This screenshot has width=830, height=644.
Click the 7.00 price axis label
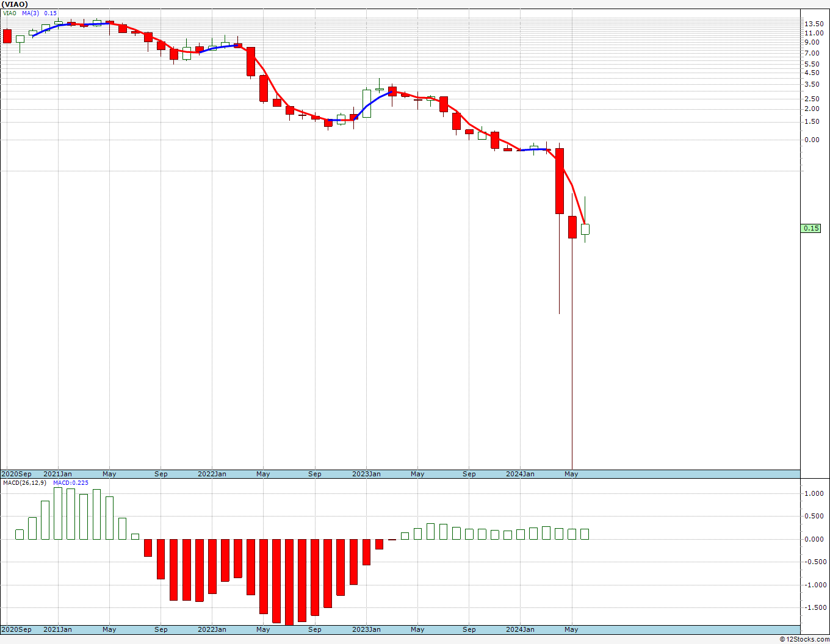pyautogui.click(x=812, y=53)
